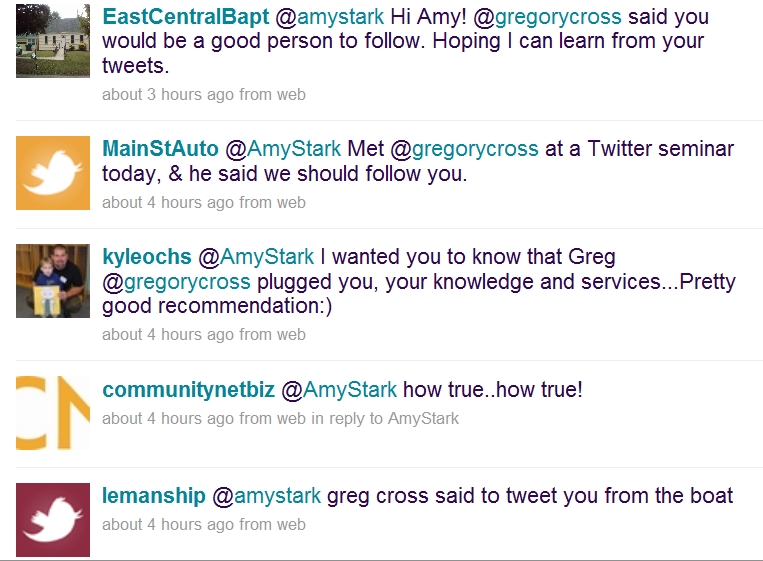Viewport: 763px width, 561px height.
Task: Open the MainStAuto username link
Action: click(x=160, y=149)
